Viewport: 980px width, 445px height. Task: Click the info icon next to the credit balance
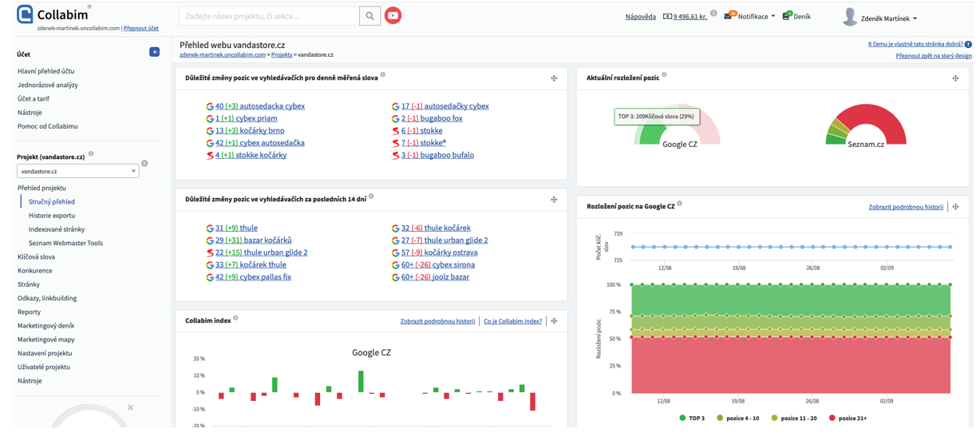(x=713, y=14)
